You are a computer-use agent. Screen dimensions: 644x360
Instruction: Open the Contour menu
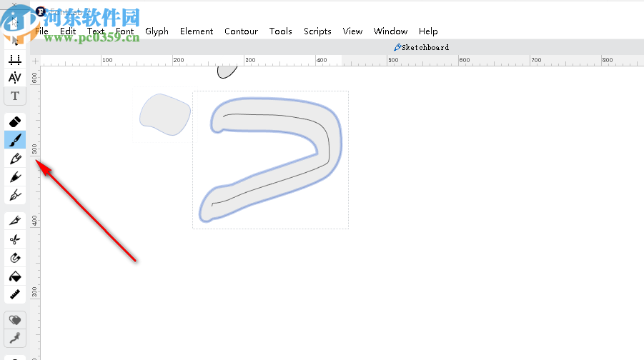point(241,31)
